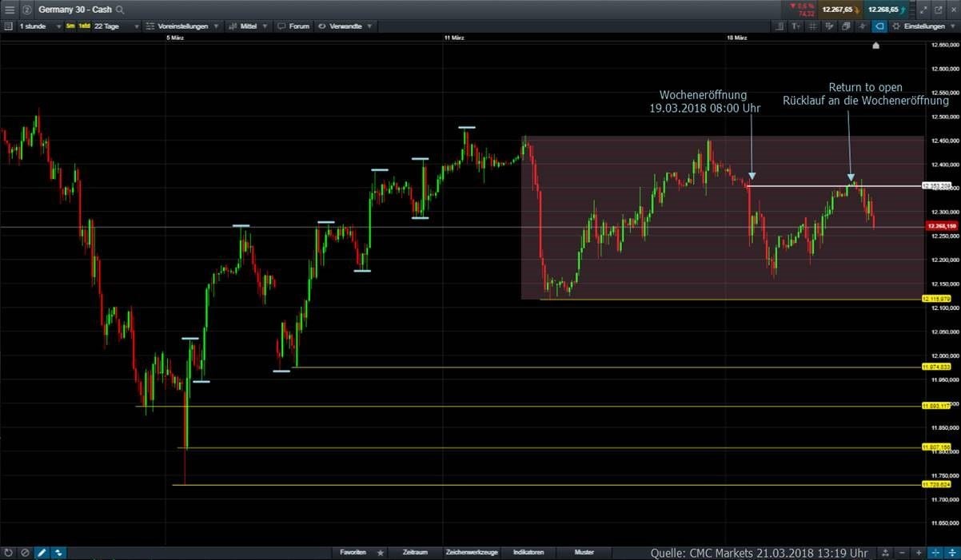Open the Zeitraum tab

[x=415, y=552]
